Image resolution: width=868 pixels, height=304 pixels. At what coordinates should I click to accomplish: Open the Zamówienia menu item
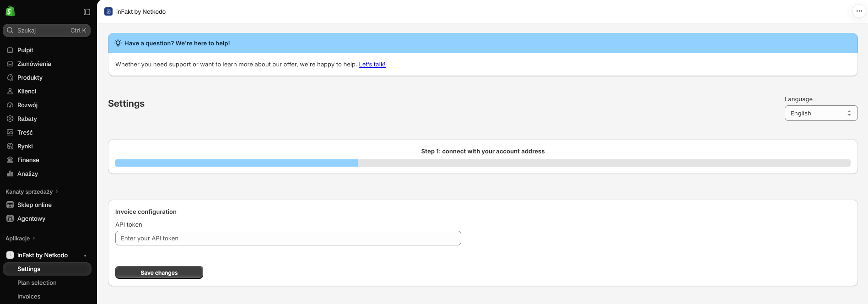click(47, 64)
